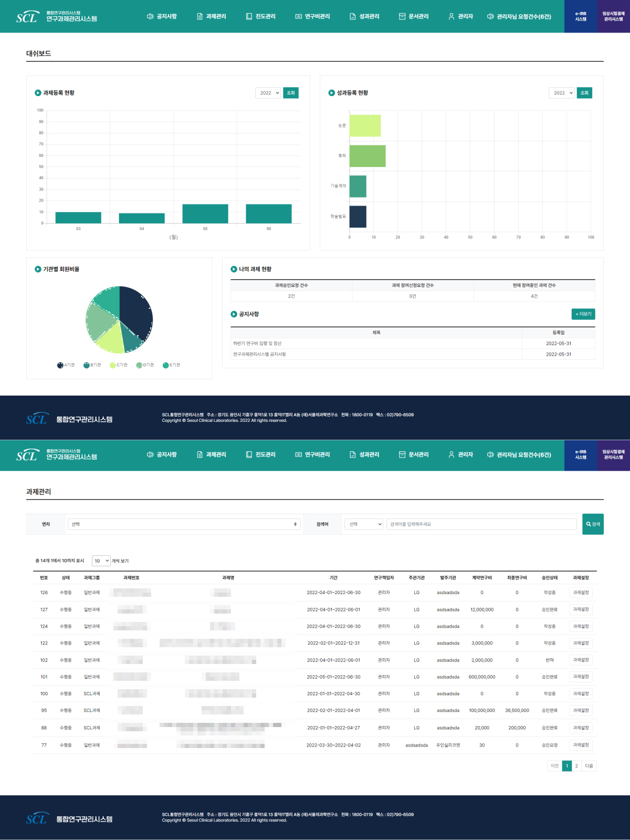Click the 번호 column header
This screenshot has height=840, width=630.
pyautogui.click(x=44, y=578)
